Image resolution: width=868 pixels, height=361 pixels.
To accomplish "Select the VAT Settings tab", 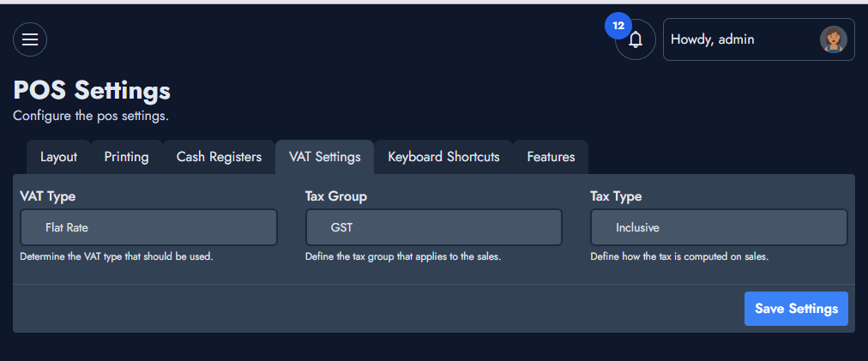I will [325, 157].
